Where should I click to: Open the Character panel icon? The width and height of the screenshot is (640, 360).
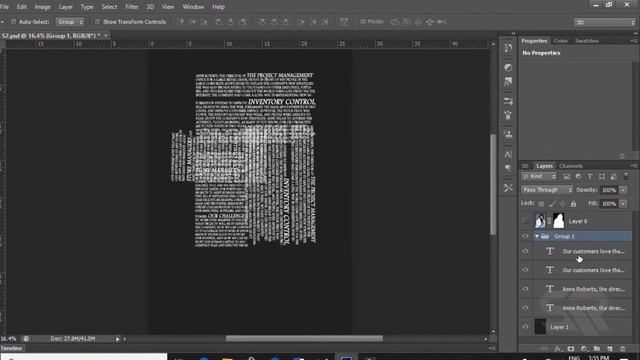pyautogui.click(x=508, y=155)
